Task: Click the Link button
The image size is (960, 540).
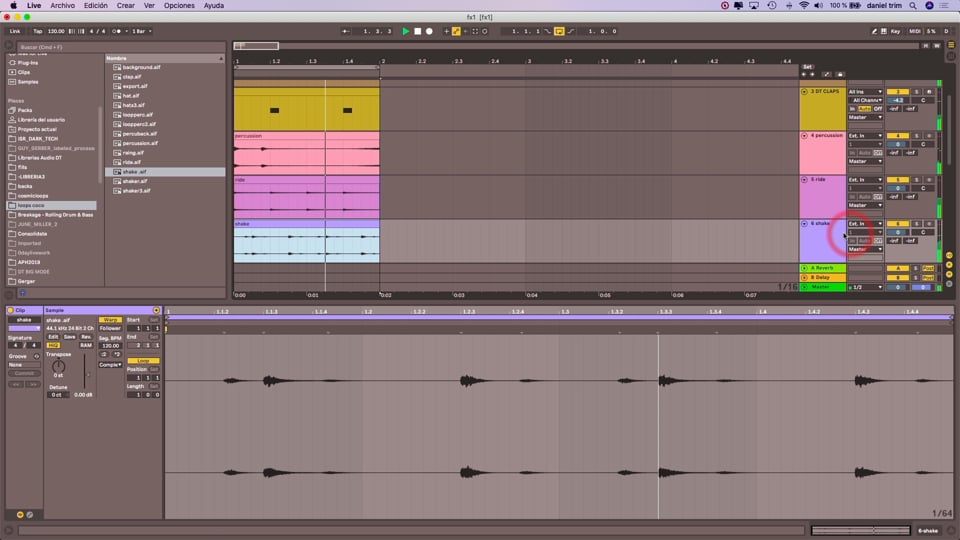Action: coord(15,31)
